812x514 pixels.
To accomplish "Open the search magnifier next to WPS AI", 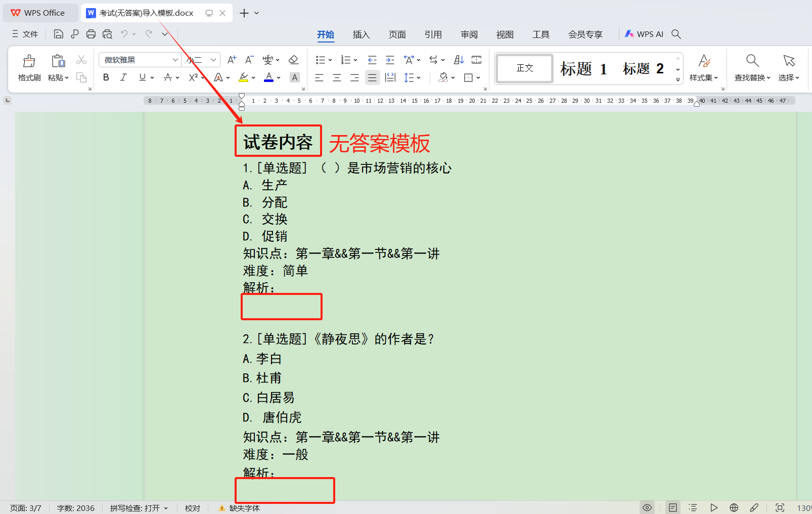I will click(676, 34).
